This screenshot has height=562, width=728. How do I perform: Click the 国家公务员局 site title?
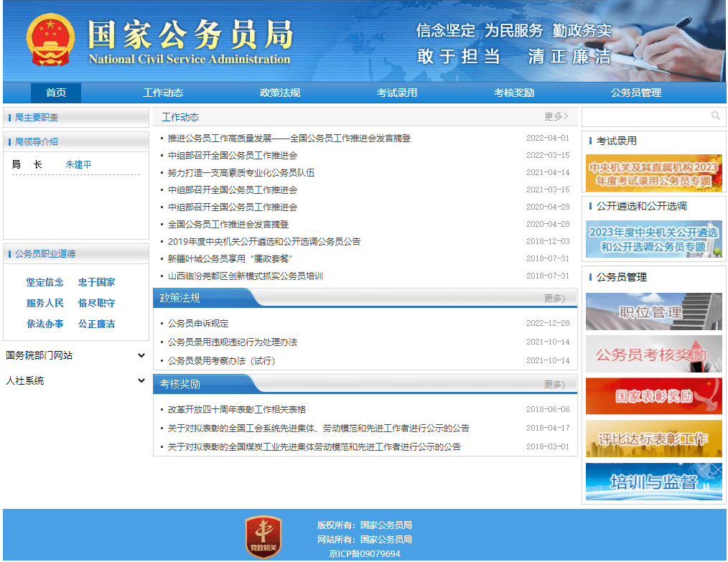click(x=190, y=34)
